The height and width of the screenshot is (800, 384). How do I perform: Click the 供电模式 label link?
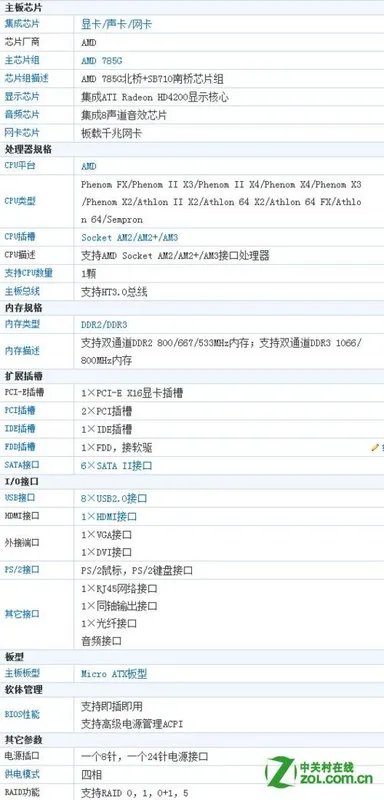22,774
